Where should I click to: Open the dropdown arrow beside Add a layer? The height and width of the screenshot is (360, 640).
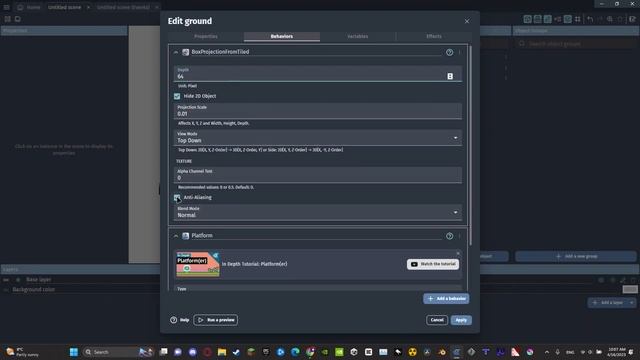click(x=632, y=302)
